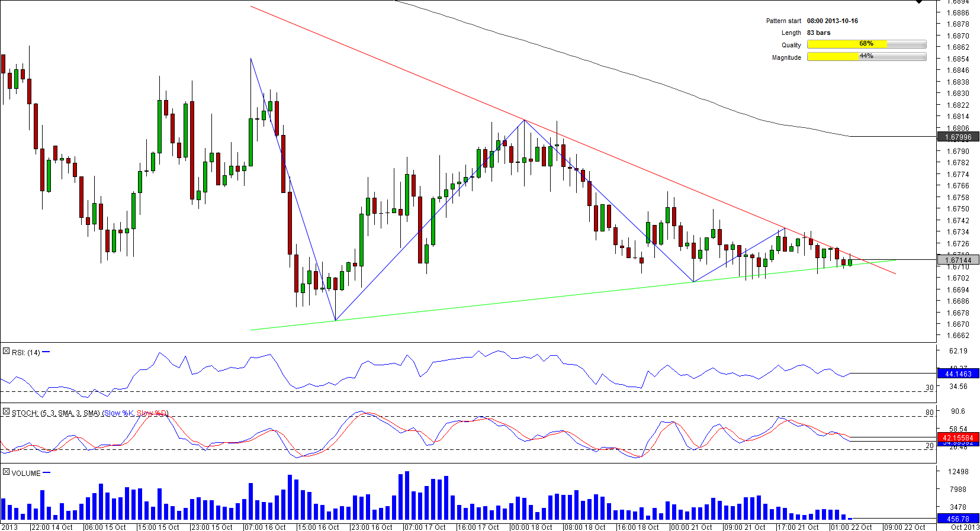The height and width of the screenshot is (531, 980).
Task: Click the 09:00 22 Oct time axis label
Action: click(904, 527)
